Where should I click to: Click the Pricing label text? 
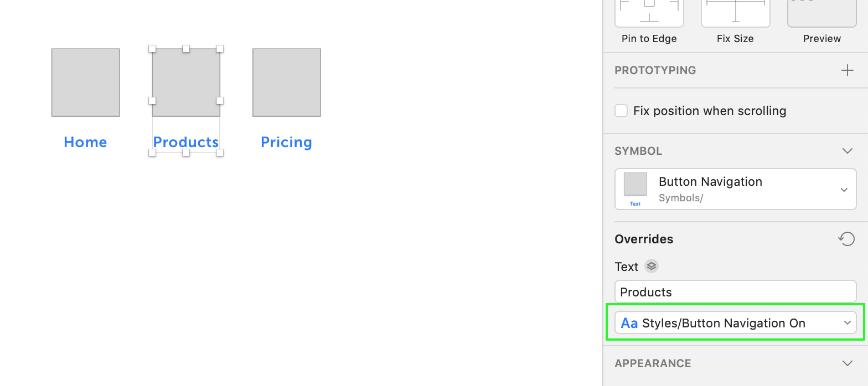[286, 142]
